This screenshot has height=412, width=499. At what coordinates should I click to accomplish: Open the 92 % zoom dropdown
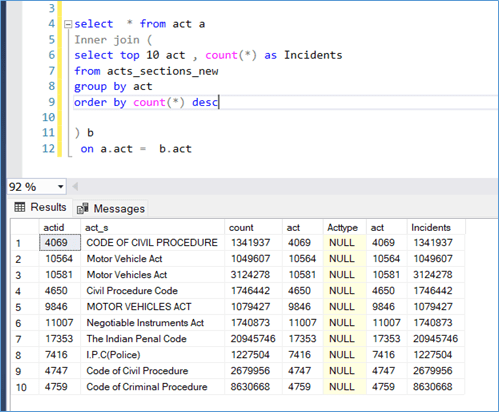[x=60, y=187]
